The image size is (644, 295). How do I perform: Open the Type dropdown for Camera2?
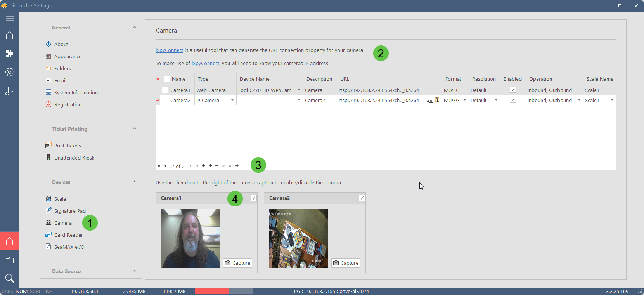pos(232,100)
